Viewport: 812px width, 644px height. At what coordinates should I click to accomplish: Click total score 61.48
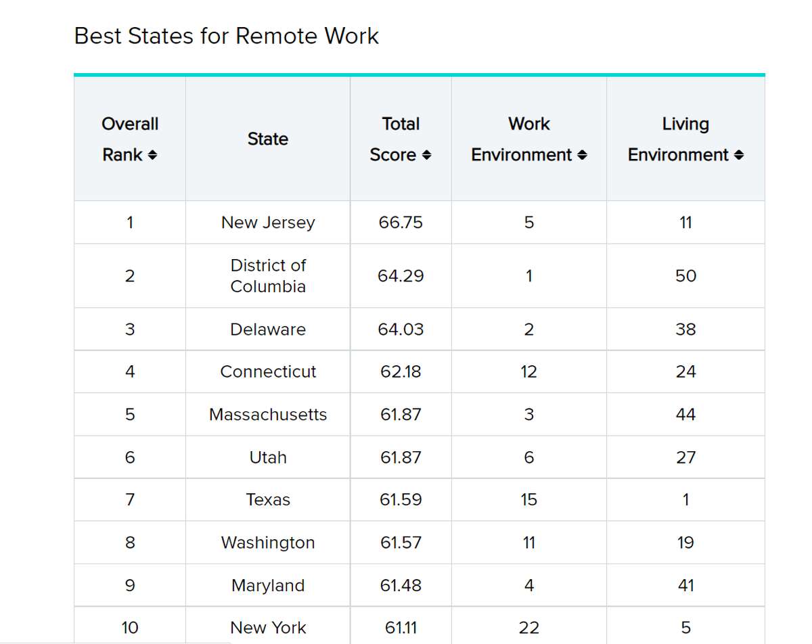[x=401, y=585]
